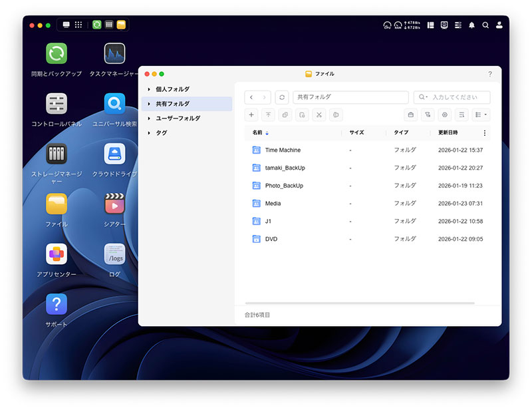
Task: Open the Storage Manager icon
Action: pyautogui.click(x=57, y=154)
